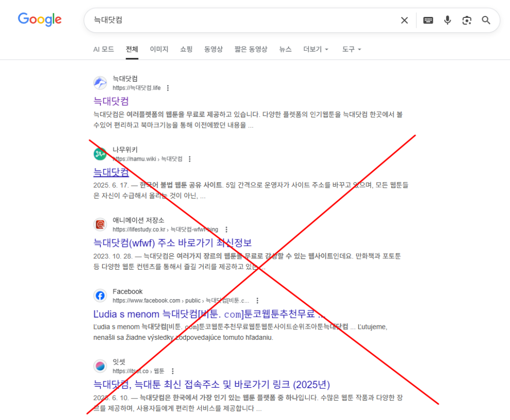Click the 늑대닷컴 site favicon
Screen dimensions: 510x420
coord(100,83)
